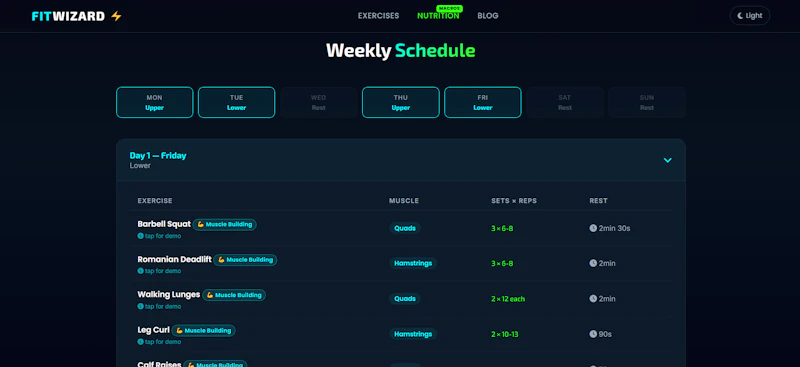Click 2×10-13 sets value
Viewport: 800px width, 367px height.
(x=505, y=334)
